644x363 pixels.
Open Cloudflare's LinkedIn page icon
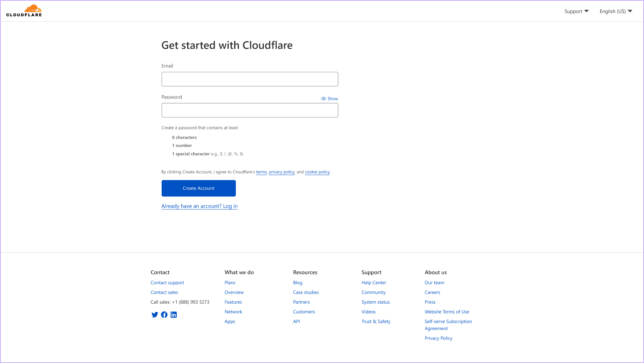tap(174, 315)
